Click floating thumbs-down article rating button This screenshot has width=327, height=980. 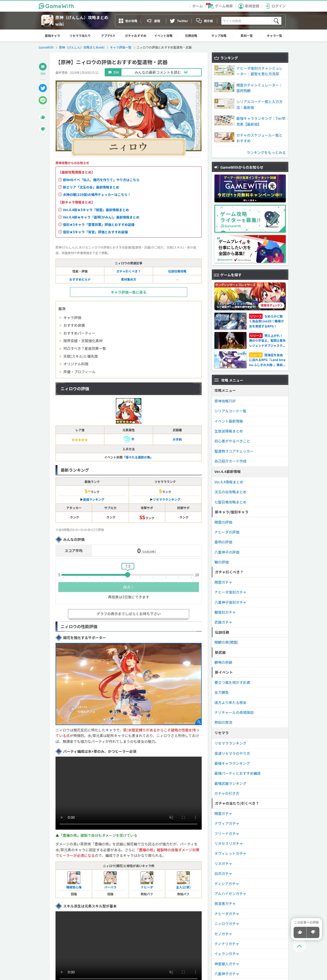[313, 932]
